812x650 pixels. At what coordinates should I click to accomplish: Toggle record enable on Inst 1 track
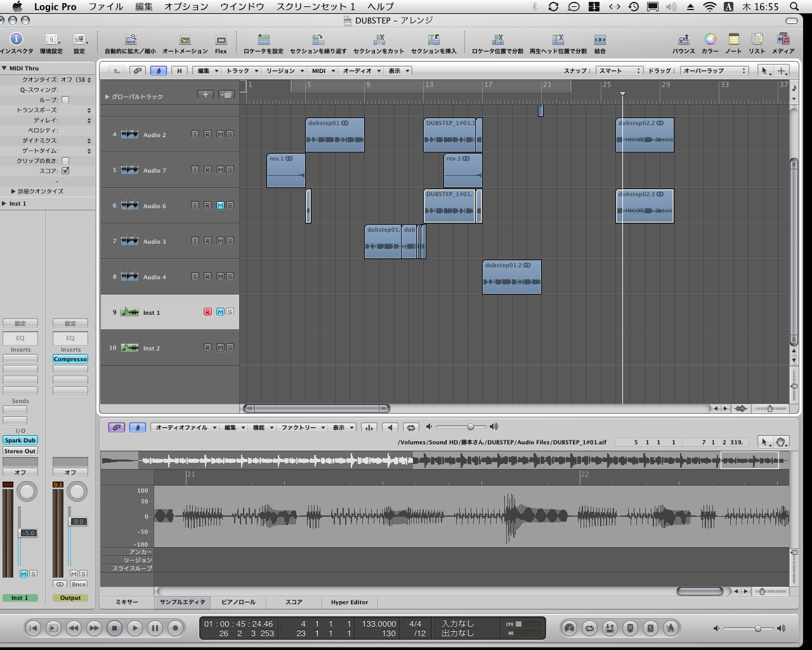click(x=207, y=312)
